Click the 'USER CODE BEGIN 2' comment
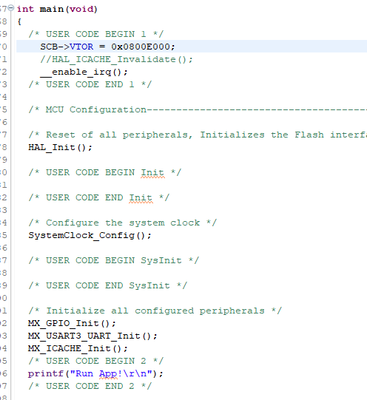Viewport: 367px width, 400px height. pyautogui.click(x=96, y=361)
